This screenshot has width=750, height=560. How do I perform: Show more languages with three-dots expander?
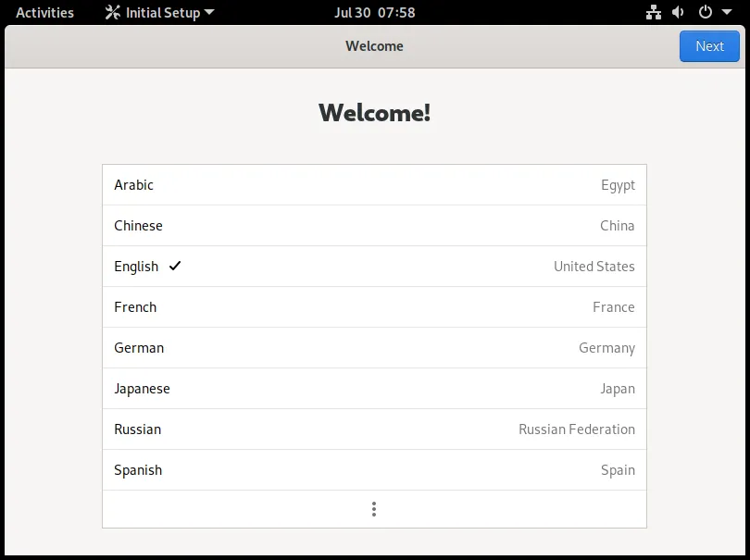tap(374, 509)
